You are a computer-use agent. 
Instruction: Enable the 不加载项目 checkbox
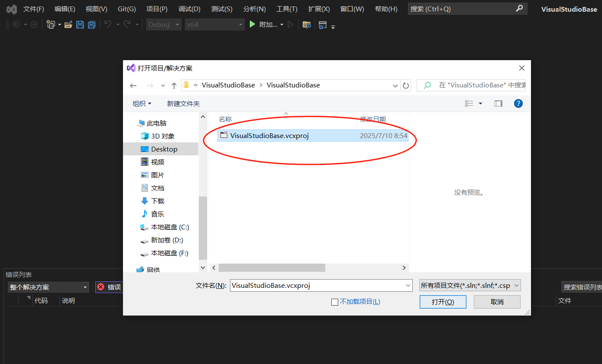(x=334, y=302)
